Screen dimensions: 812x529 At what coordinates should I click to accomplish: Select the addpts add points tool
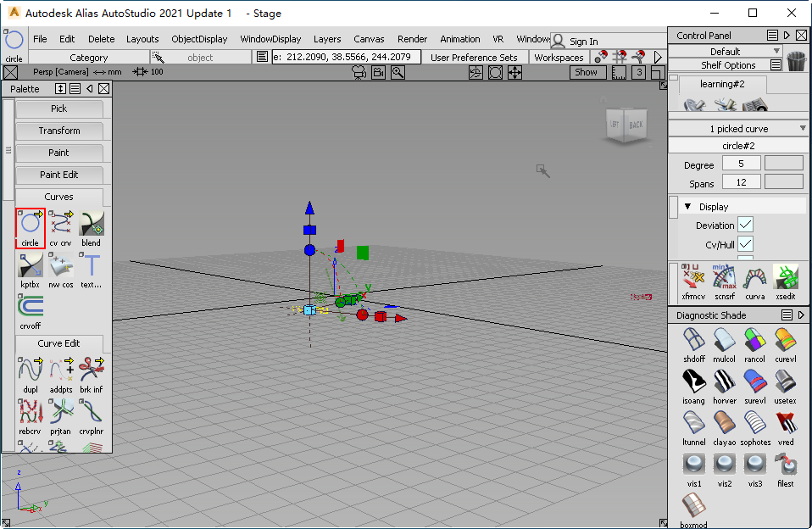[60, 375]
